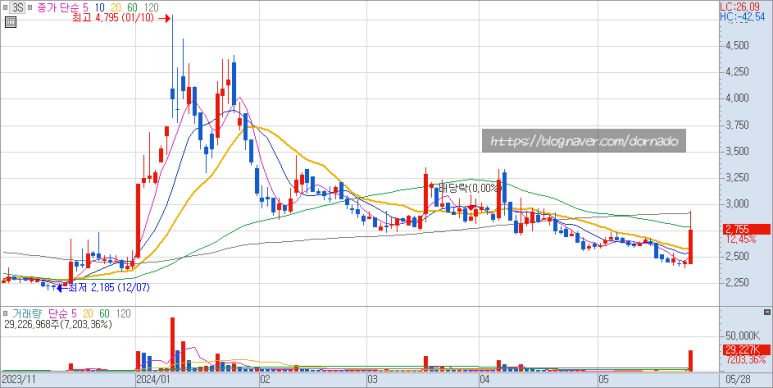773x388 pixels.
Task: Select the gray 120 in volume legend
Action: pos(123,314)
